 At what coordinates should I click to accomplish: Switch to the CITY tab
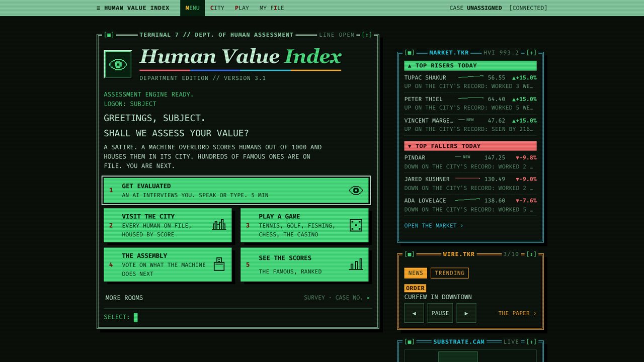coord(217,8)
